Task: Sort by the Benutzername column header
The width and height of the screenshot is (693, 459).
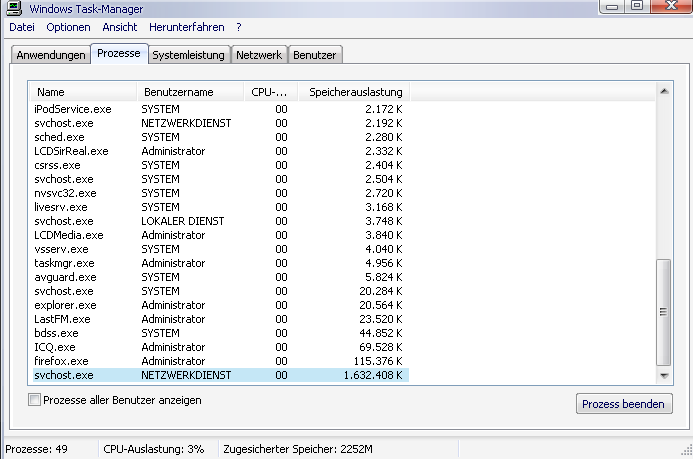Action: pyautogui.click(x=190, y=92)
